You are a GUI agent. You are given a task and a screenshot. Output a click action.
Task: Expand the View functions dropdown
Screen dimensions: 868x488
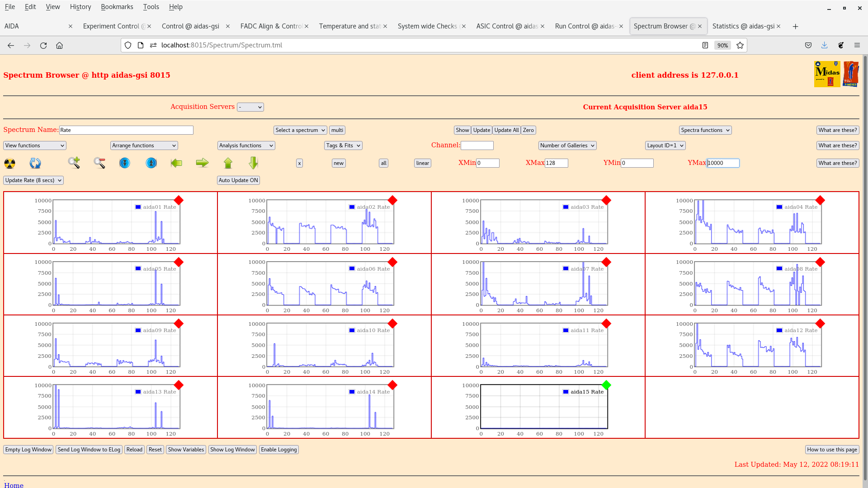coord(35,145)
